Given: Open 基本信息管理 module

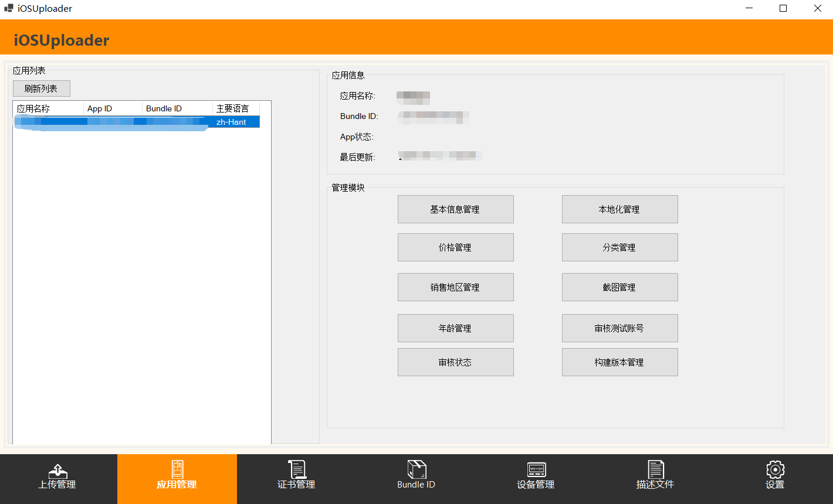Looking at the screenshot, I should pyautogui.click(x=455, y=209).
